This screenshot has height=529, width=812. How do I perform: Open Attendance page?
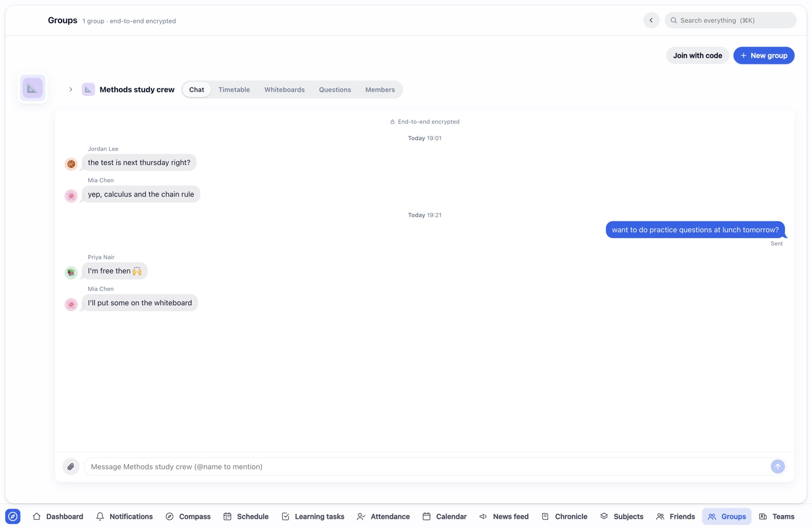click(x=383, y=516)
